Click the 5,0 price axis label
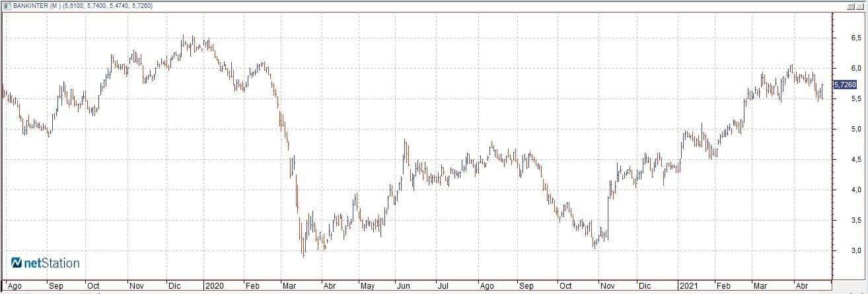The height and width of the screenshot is (294, 868). click(856, 129)
